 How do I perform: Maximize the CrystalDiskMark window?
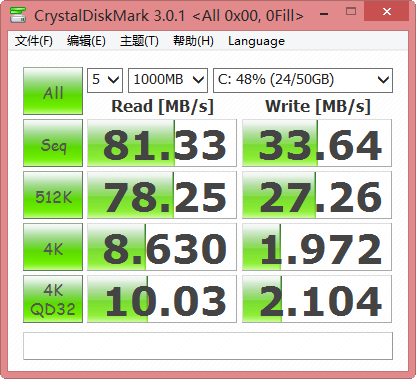(351, 12)
